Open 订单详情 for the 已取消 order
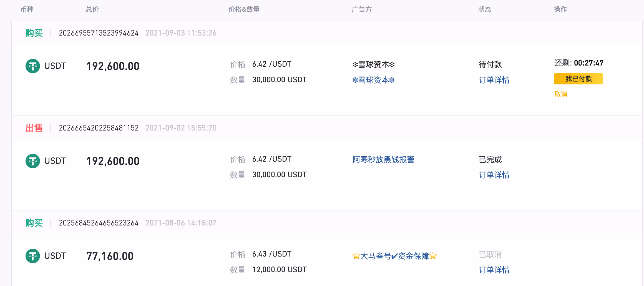This screenshot has width=644, height=286. click(494, 270)
